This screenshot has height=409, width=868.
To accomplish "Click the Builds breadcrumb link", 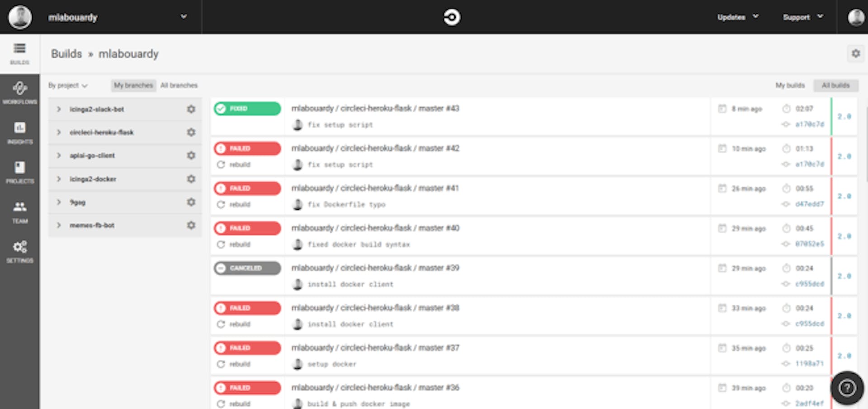I will 66,54.
